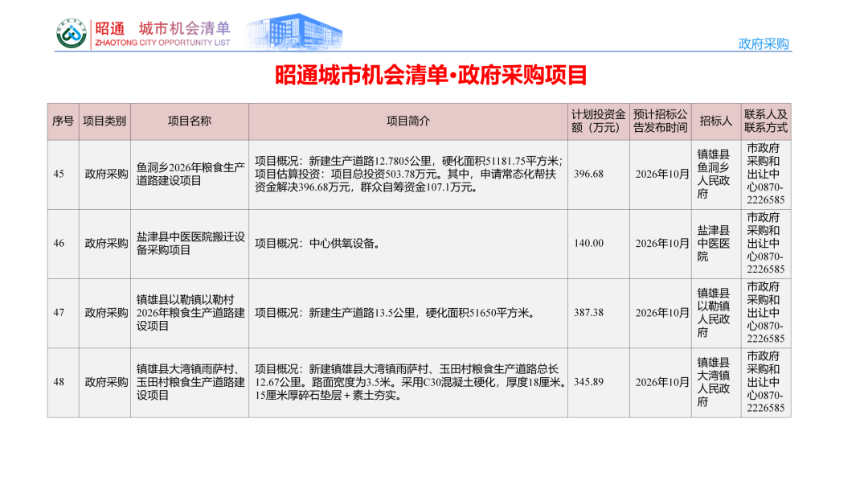The image size is (868, 489).
Task: Click the red title 昭通城市机会清单·政府采购项目
Action: point(431,76)
